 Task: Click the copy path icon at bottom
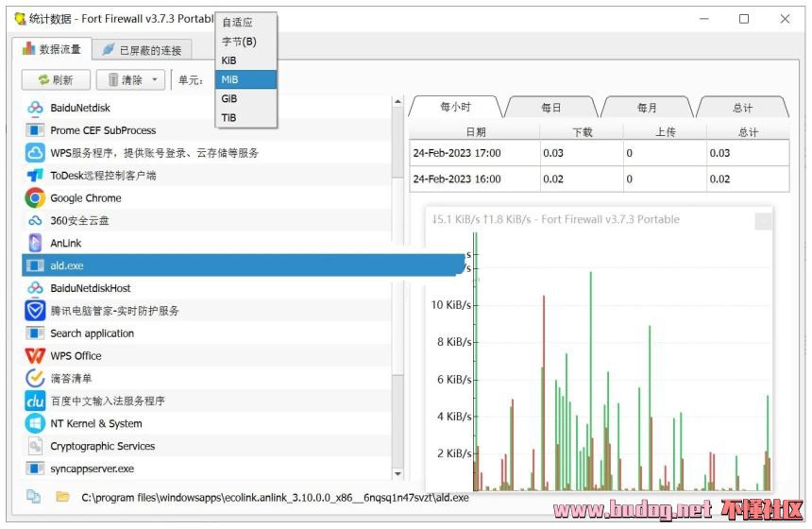34,496
